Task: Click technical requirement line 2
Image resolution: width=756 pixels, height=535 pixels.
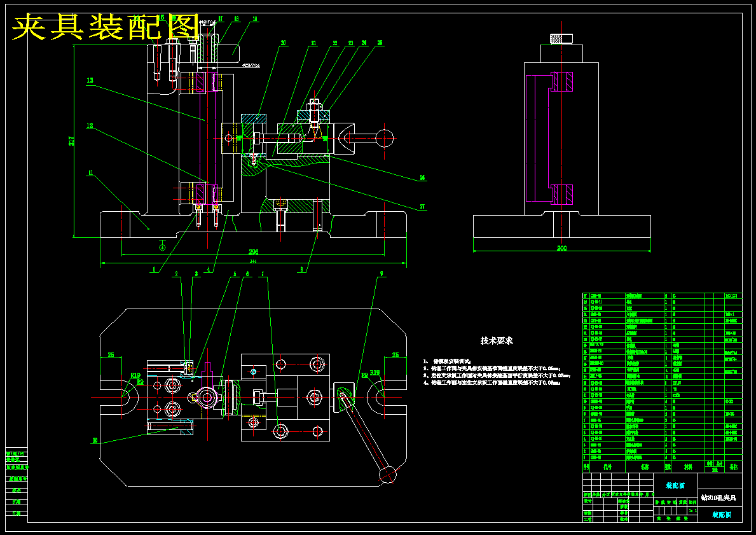Action: pyautogui.click(x=492, y=368)
